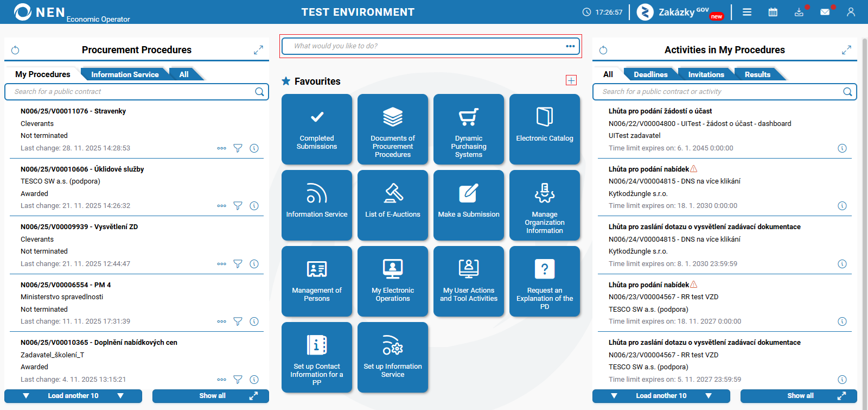Refresh the Procurement Procedures panel
The image size is (868, 410).
coord(15,50)
